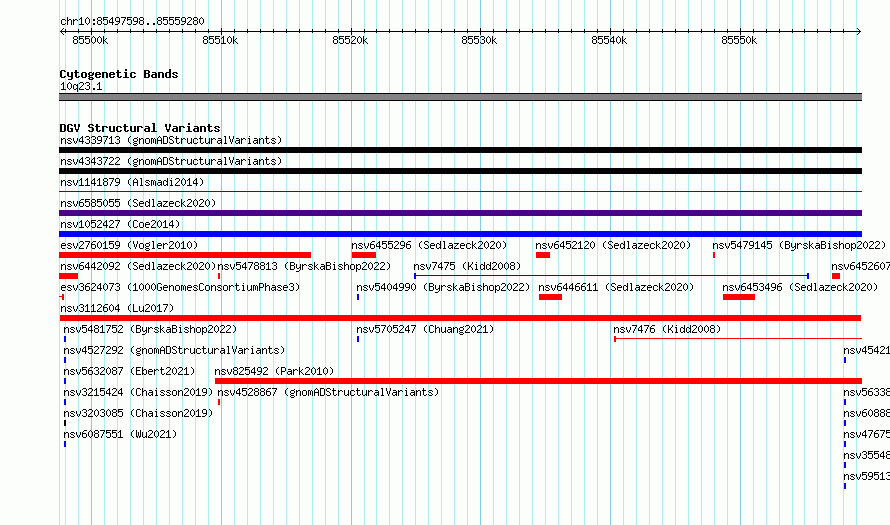
Task: Open the nsv7476 (Kidd2008) label
Action: (667, 329)
